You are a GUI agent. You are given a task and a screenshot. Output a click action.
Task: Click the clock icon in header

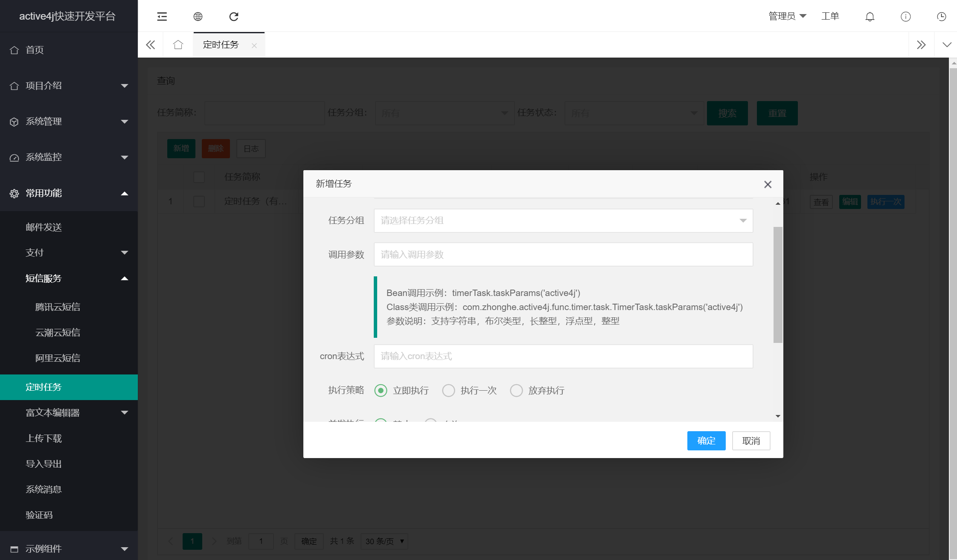[x=942, y=17]
